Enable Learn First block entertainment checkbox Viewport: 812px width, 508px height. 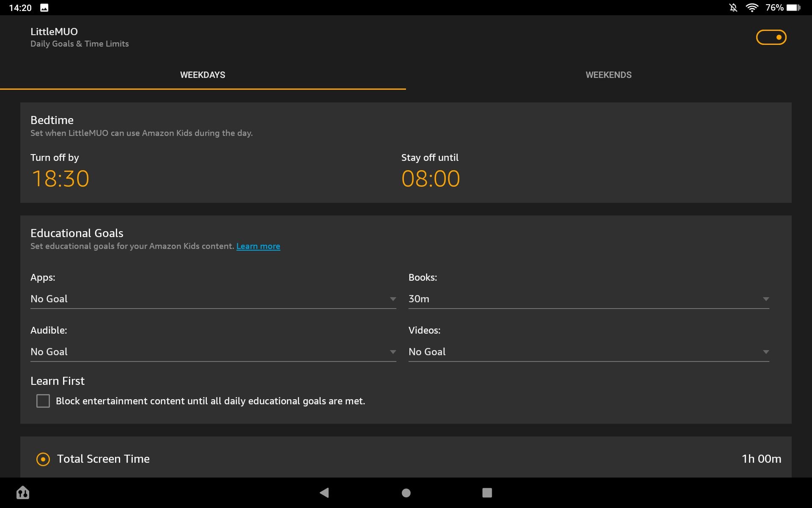coord(43,401)
